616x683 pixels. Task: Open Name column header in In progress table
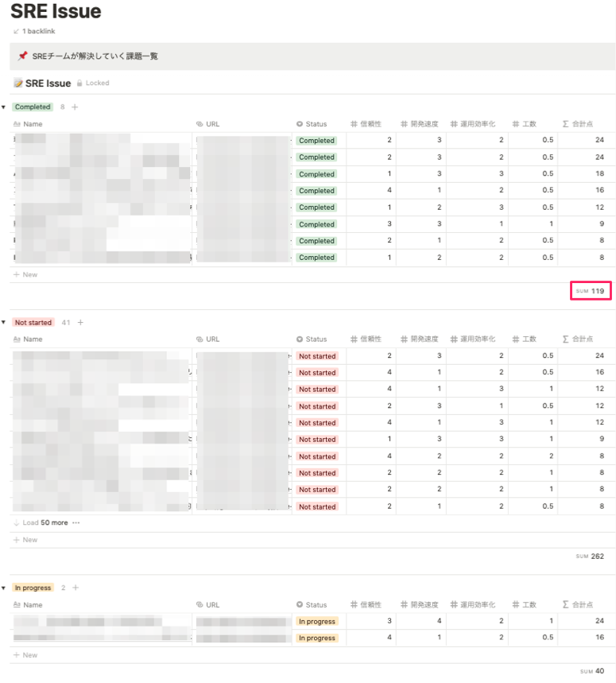29,605
